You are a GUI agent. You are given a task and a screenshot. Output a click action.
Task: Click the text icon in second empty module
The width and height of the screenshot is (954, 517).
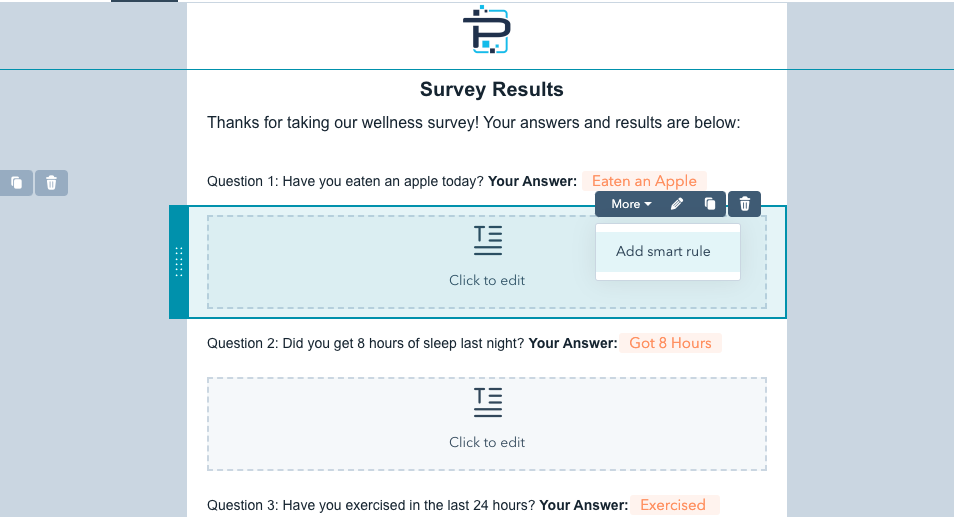tap(488, 402)
